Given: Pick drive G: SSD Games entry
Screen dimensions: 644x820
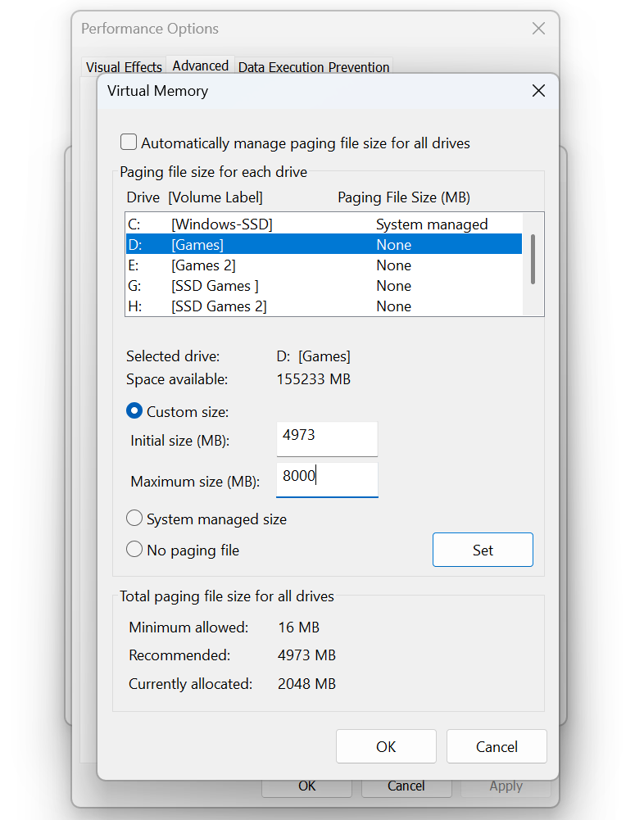Looking at the screenshot, I should [324, 286].
